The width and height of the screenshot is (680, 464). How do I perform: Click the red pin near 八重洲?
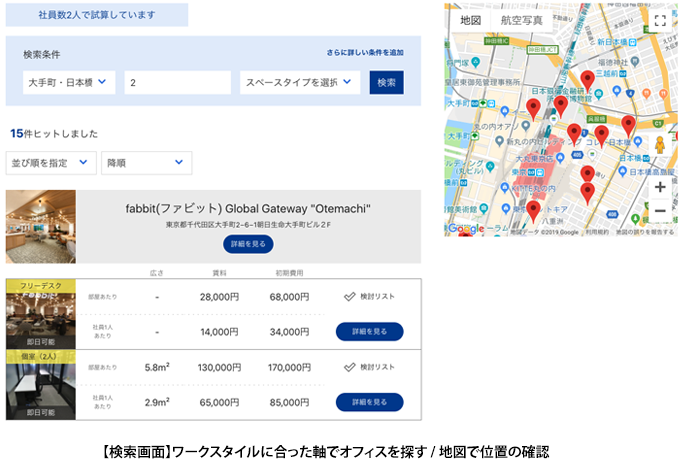click(x=533, y=211)
